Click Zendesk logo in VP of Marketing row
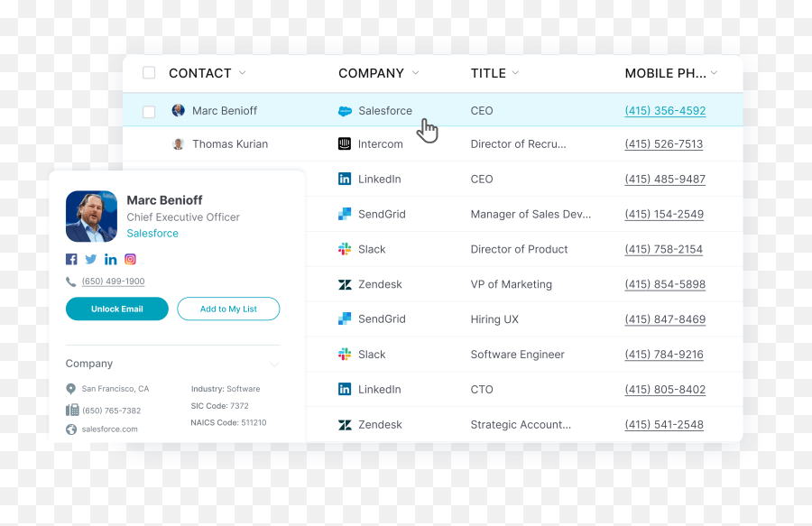Image resolution: width=812 pixels, height=526 pixels. pos(345,284)
